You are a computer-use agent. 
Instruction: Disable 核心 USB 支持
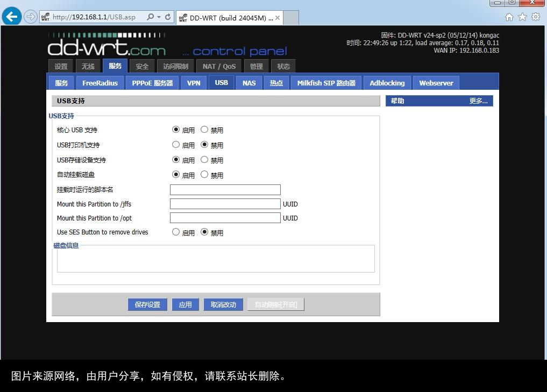204,129
